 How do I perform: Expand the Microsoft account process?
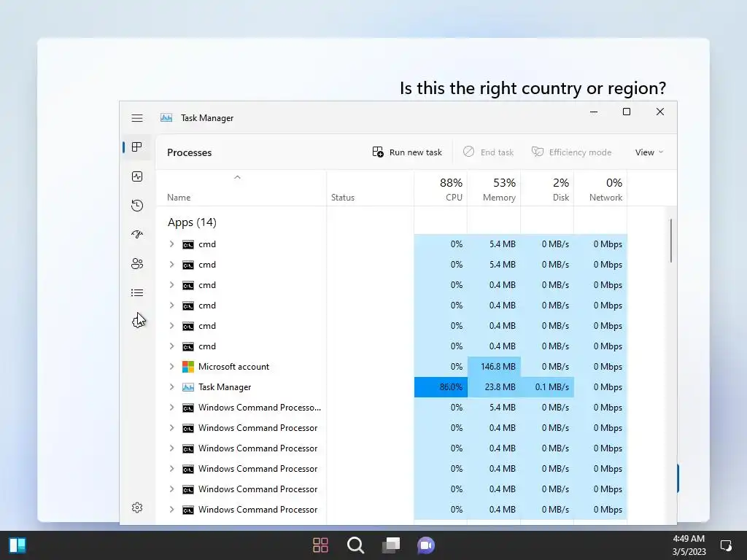tap(171, 367)
